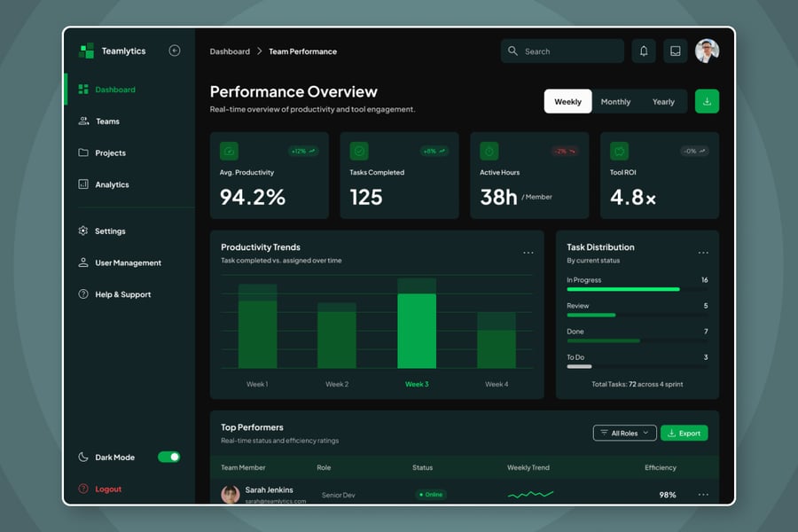The width and height of the screenshot is (798, 532).
Task: Select the Monthly time range
Action: [615, 102]
